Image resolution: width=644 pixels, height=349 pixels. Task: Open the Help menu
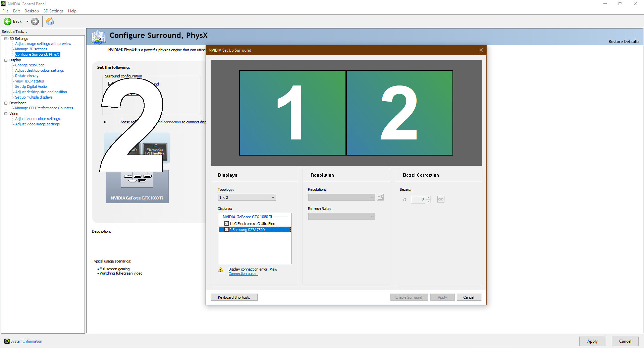pyautogui.click(x=72, y=11)
